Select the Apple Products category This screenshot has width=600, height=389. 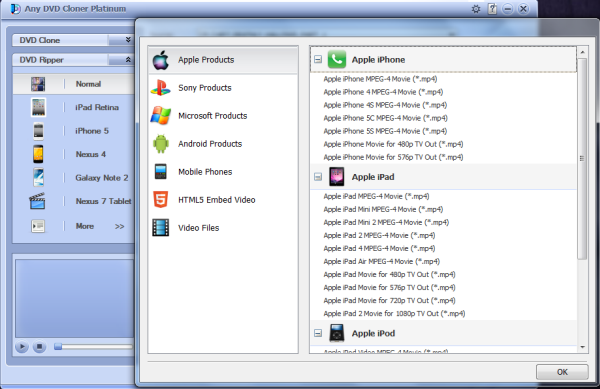[223, 60]
